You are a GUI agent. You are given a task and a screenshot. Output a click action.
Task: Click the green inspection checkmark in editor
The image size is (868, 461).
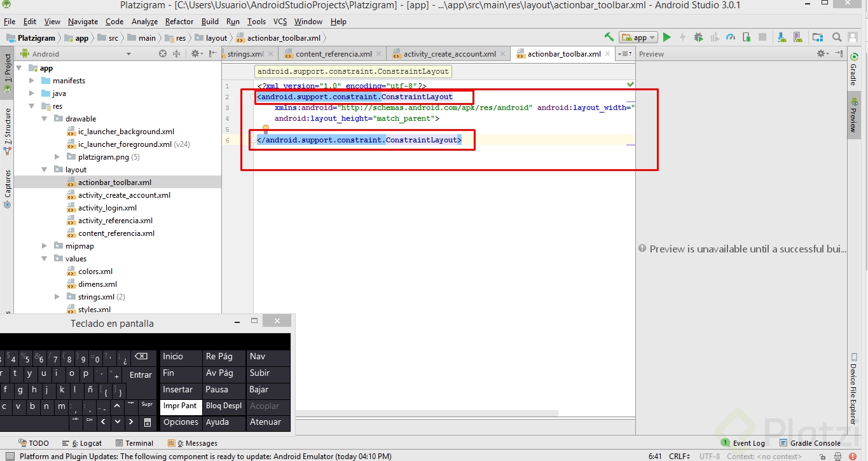(630, 84)
